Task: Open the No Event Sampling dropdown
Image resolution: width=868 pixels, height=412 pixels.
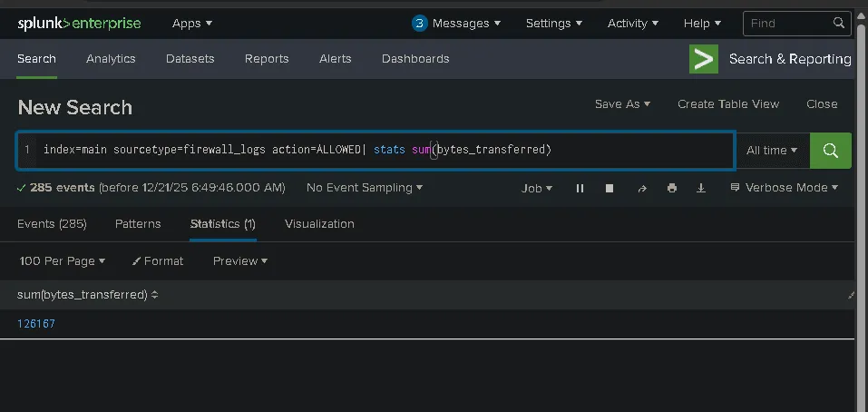Action: [x=365, y=188]
